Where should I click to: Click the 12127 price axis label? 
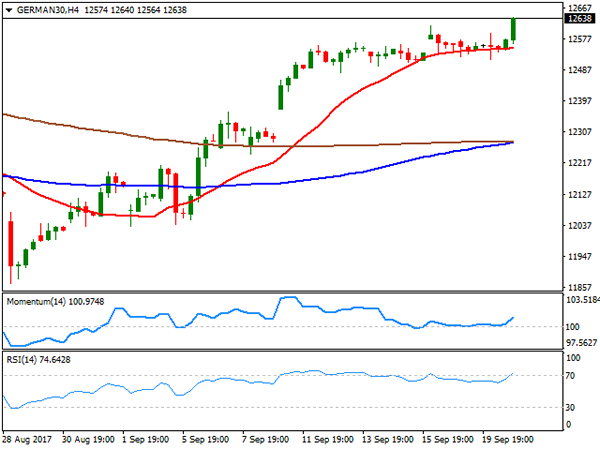pyautogui.click(x=580, y=194)
